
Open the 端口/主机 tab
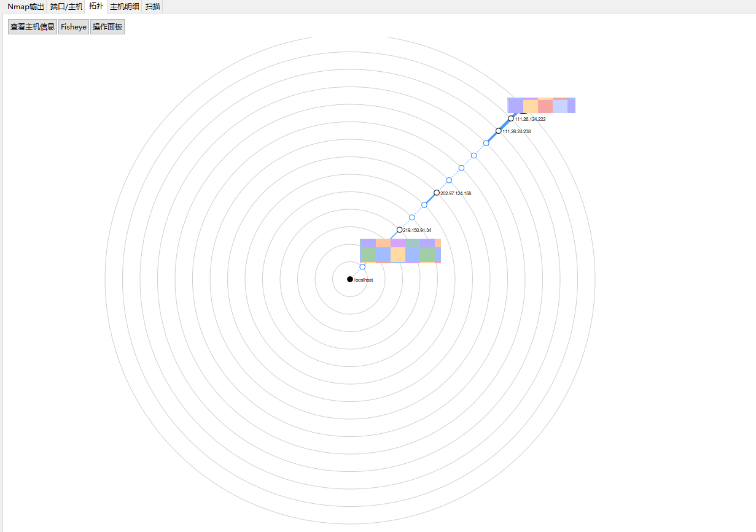[x=66, y=7]
